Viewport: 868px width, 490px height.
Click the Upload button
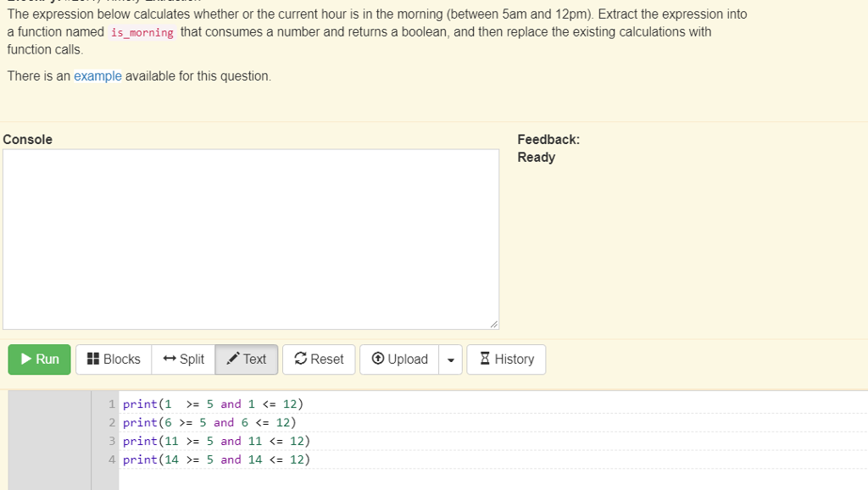tap(400, 359)
